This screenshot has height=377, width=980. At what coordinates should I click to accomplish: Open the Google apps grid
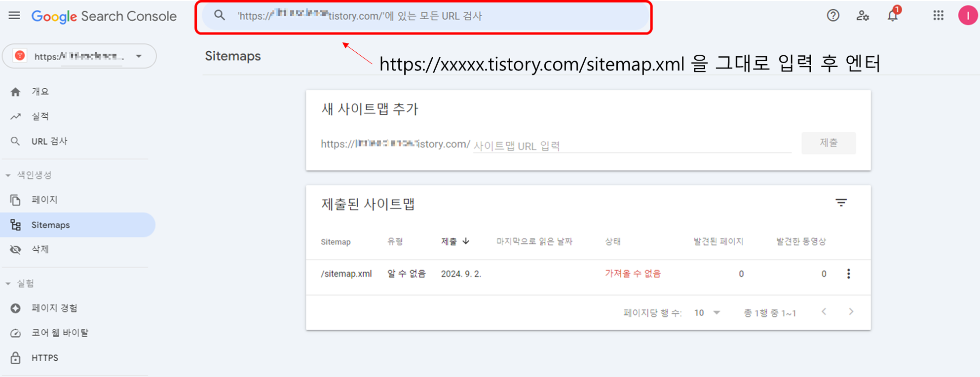[938, 16]
